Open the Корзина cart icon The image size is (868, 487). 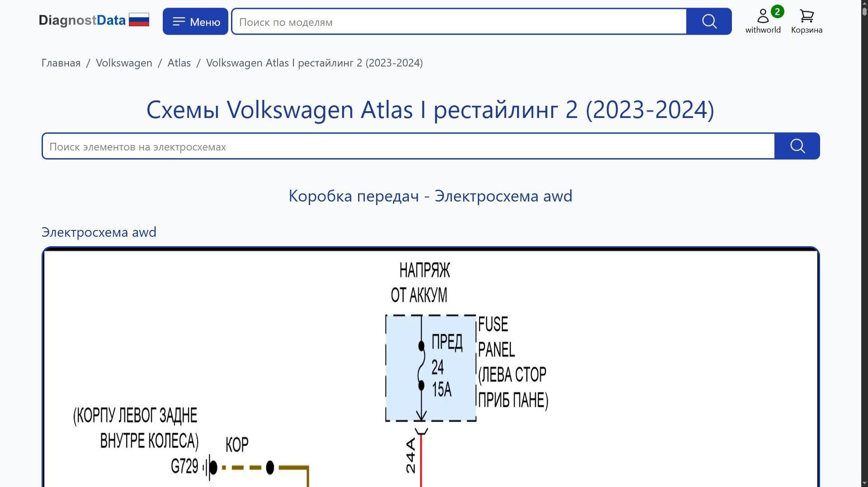(x=807, y=21)
